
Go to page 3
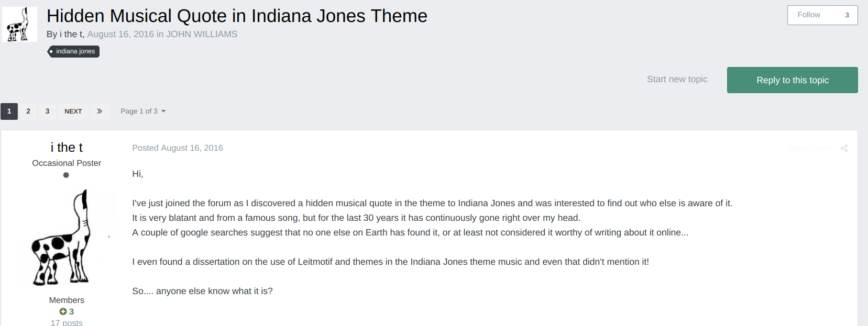pyautogui.click(x=47, y=111)
